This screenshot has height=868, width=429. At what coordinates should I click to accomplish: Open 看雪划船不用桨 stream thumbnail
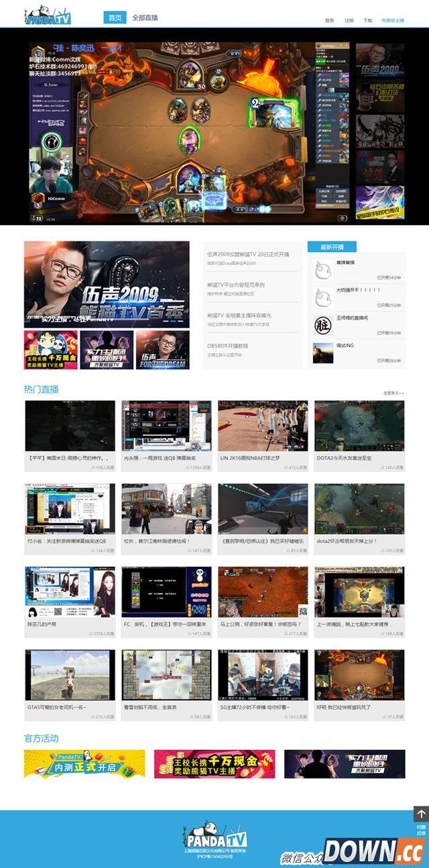[167, 675]
